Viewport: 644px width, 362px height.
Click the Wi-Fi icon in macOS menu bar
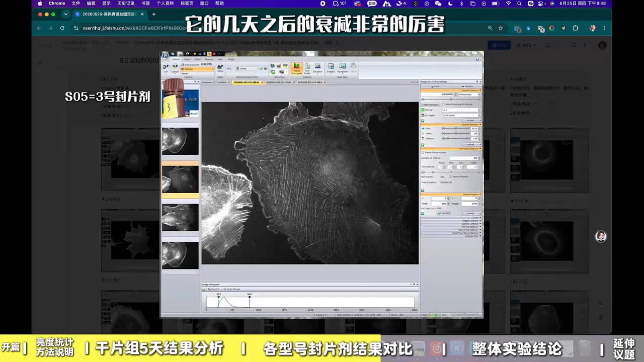tap(508, 4)
